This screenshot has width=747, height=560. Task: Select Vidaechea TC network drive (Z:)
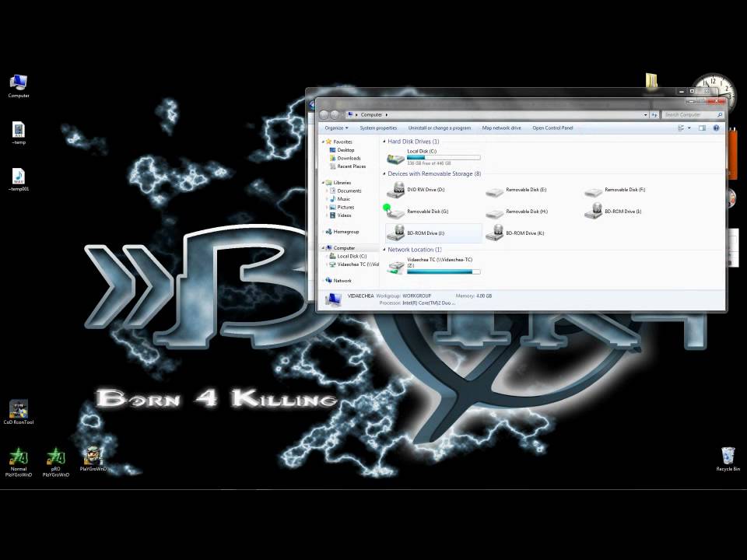coord(433,266)
